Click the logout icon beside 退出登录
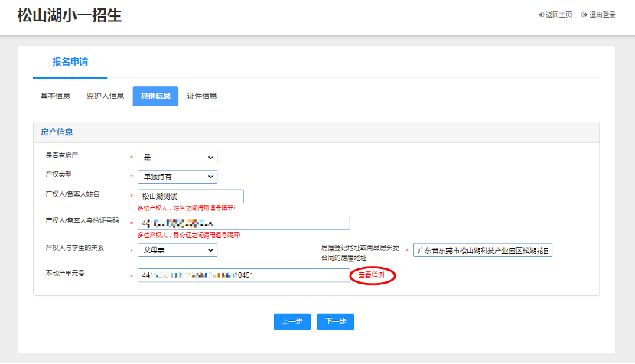 [585, 15]
